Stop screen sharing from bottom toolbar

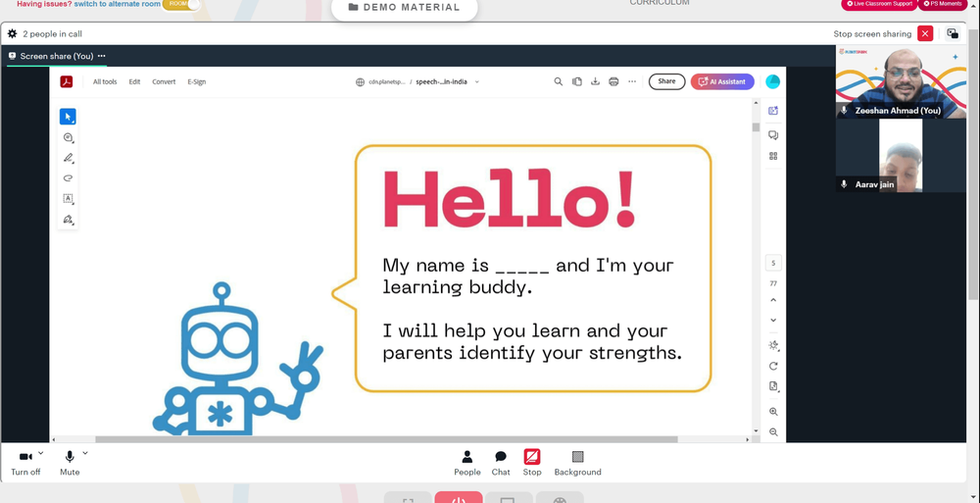(532, 463)
